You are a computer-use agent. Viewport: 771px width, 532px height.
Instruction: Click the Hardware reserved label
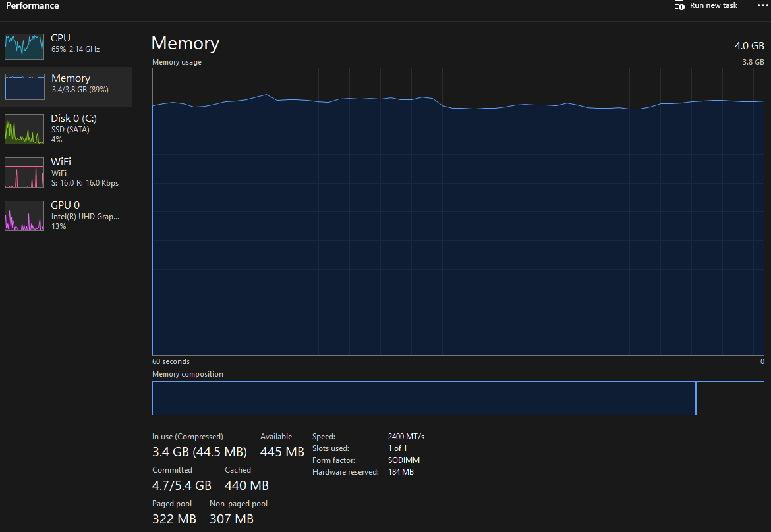346,471
